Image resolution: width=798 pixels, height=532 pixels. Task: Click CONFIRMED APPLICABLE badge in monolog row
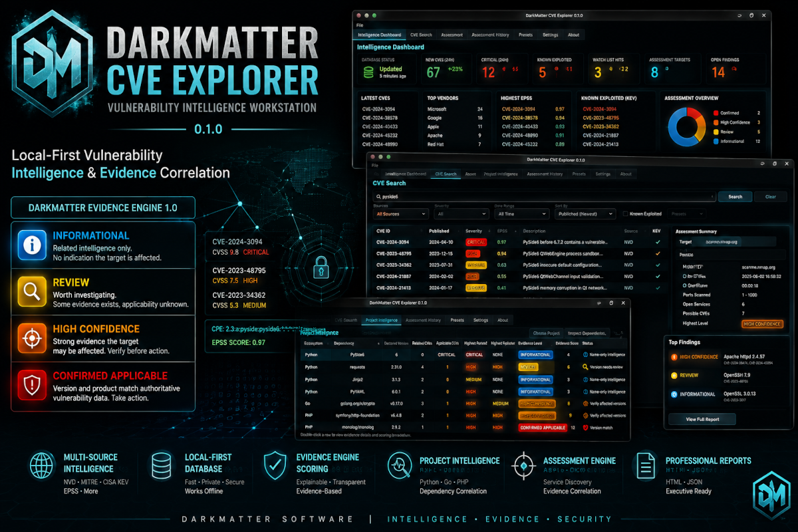click(x=543, y=428)
